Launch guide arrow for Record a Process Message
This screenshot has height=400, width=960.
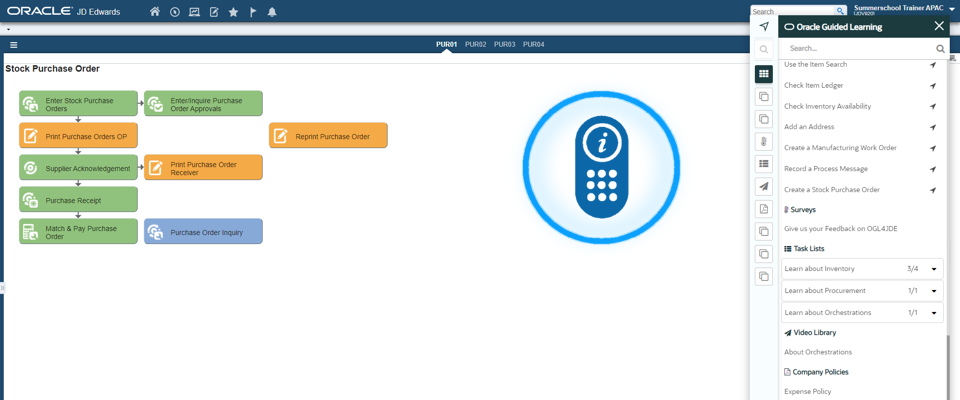click(x=932, y=169)
